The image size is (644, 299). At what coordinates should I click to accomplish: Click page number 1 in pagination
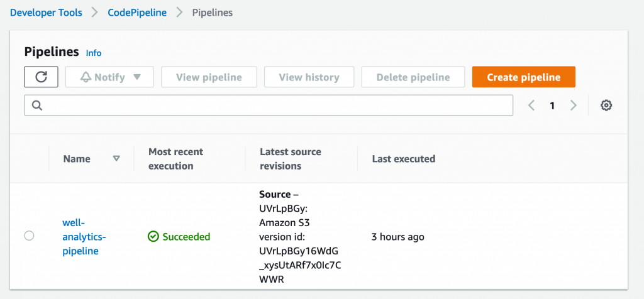coord(552,106)
